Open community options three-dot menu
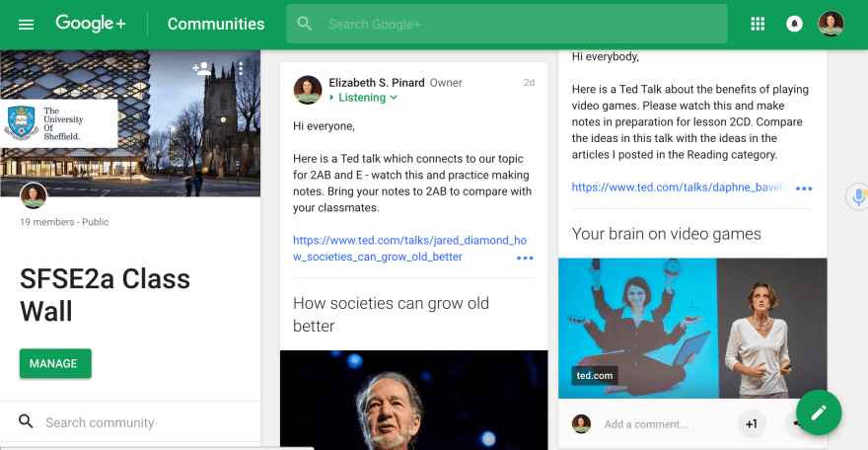 (x=241, y=68)
